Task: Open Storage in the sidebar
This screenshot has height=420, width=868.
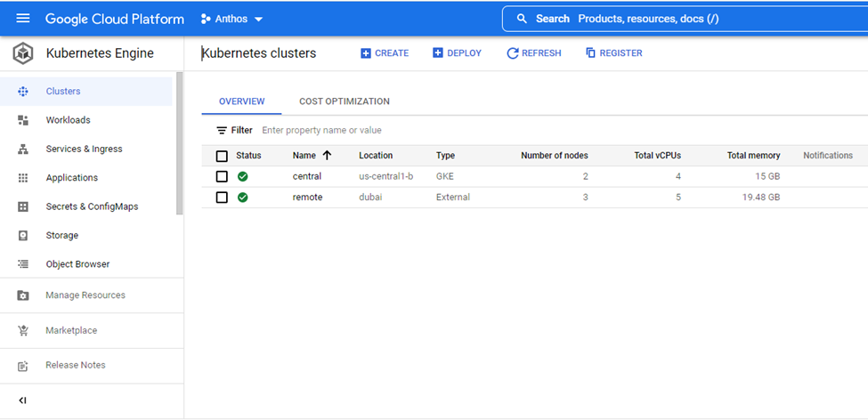Action: point(61,236)
